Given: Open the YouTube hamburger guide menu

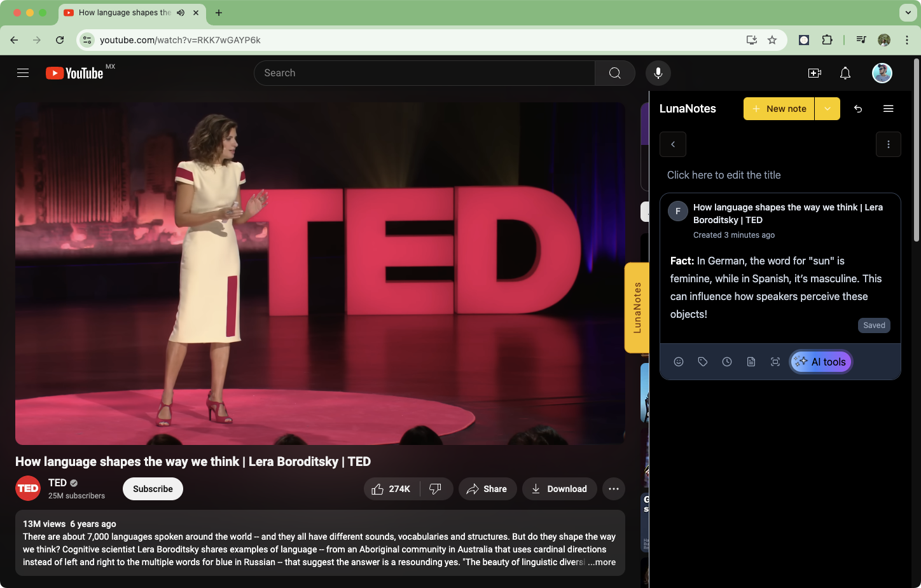Looking at the screenshot, I should tap(23, 73).
